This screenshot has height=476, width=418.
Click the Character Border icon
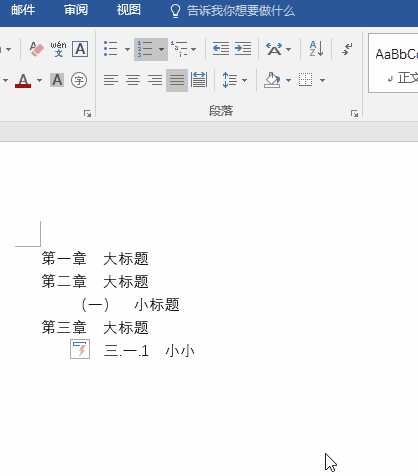(x=80, y=49)
